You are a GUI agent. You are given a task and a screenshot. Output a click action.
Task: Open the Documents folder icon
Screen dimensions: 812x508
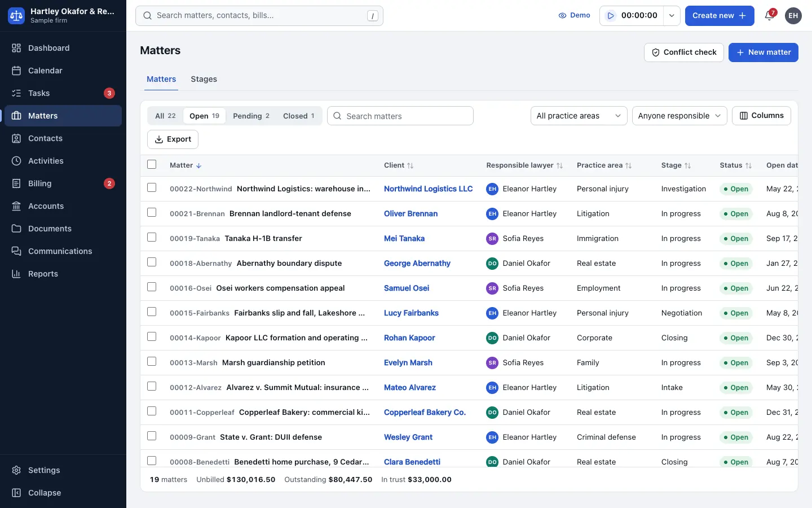coord(16,229)
